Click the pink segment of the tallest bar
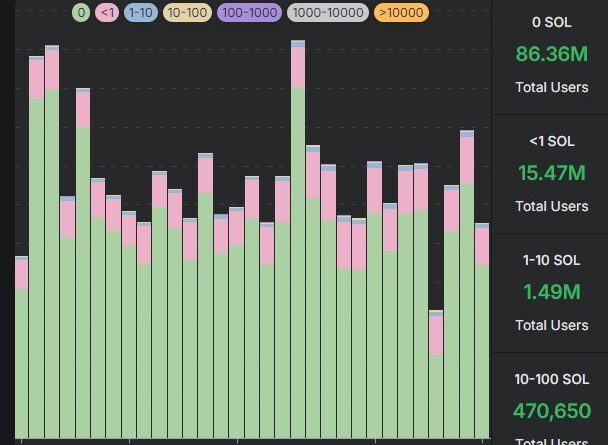 [298, 67]
